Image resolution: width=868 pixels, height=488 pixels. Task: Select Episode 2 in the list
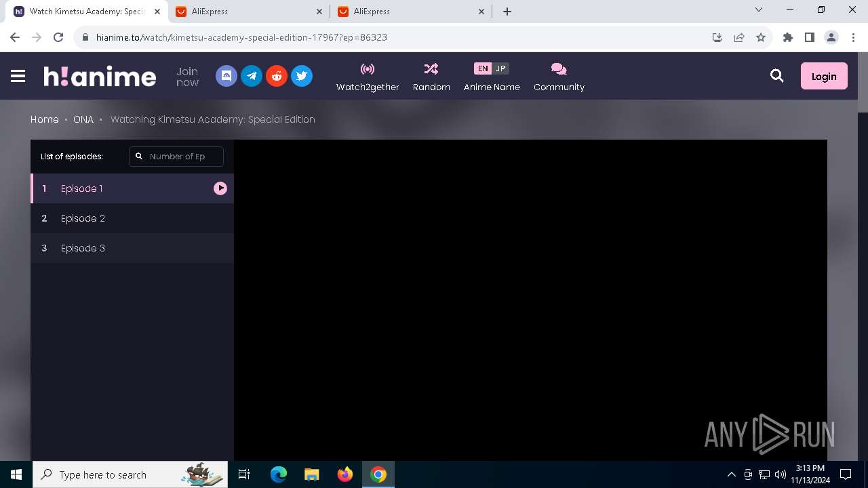point(132,218)
